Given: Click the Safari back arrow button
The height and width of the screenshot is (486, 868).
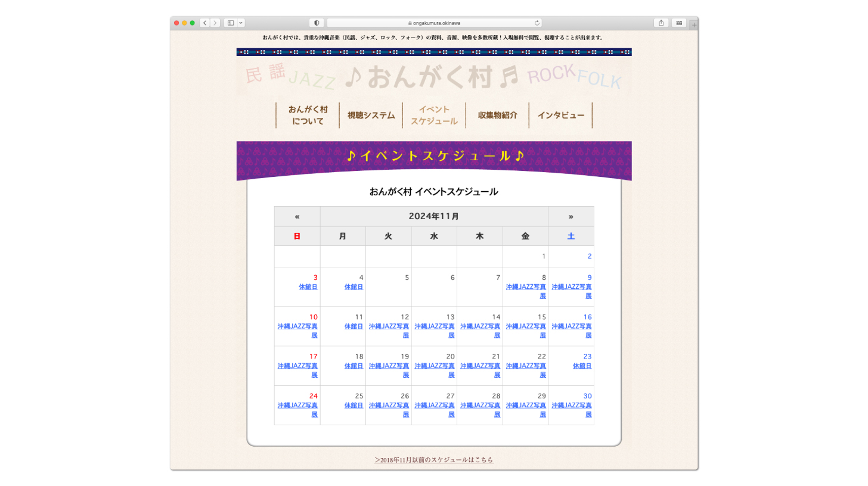Looking at the screenshot, I should (204, 23).
